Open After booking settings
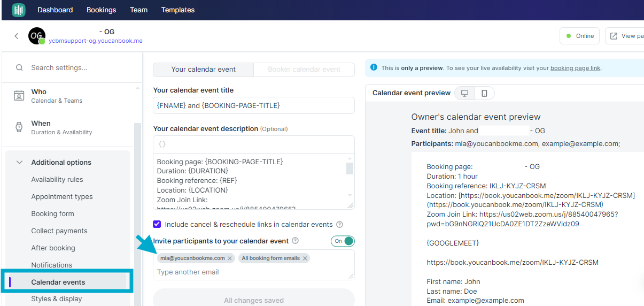Image resolution: width=644 pixels, height=306 pixels. [x=53, y=248]
